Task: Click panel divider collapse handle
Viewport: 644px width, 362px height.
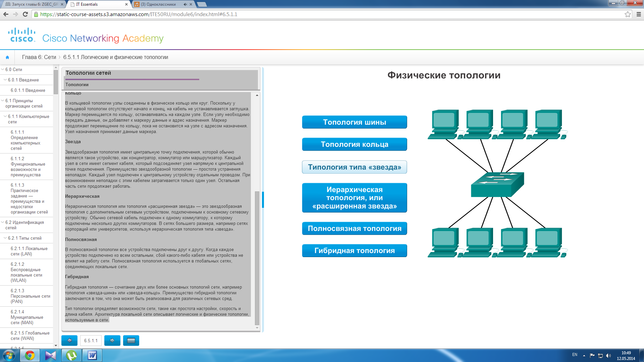Action: 263,199
